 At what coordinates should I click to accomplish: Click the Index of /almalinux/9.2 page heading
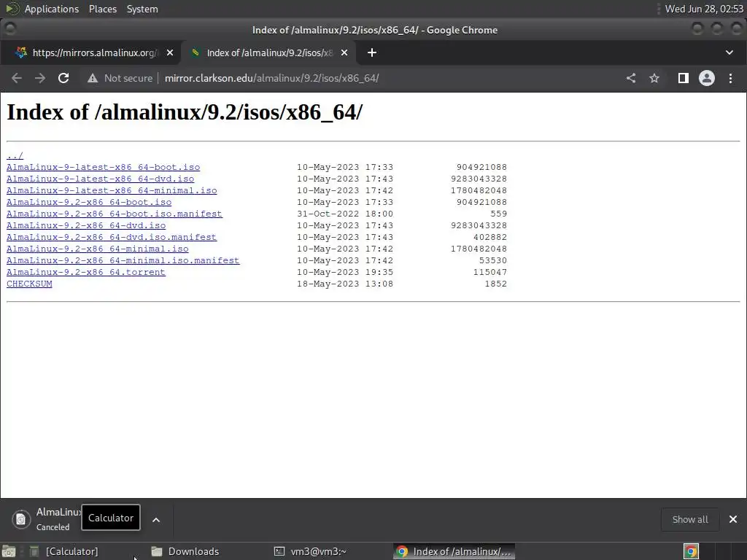click(185, 112)
